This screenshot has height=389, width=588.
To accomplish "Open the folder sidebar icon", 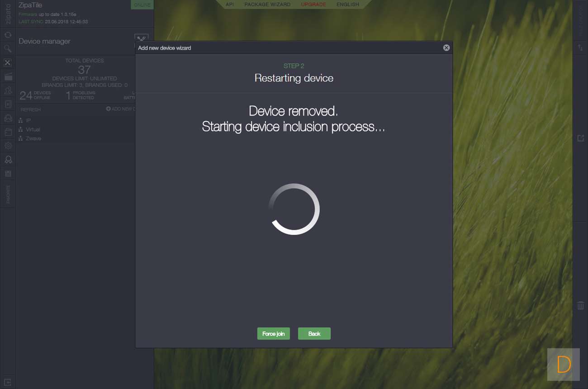I will click(8, 132).
